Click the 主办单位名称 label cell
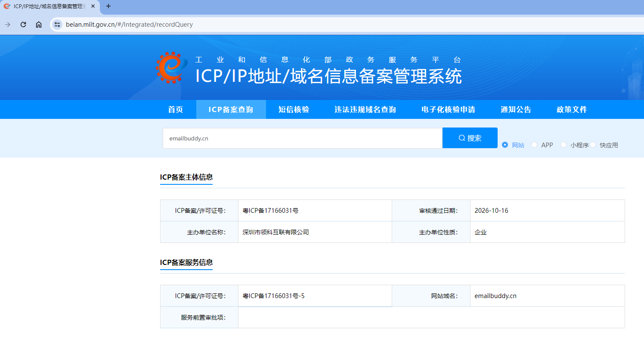The image size is (644, 339). pos(199,232)
